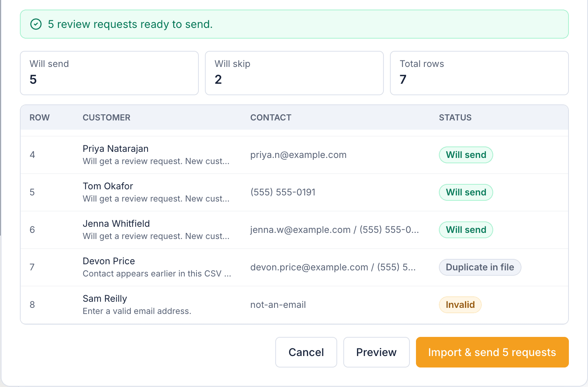Click the devon.price@example.com contact cell
588x387 pixels.
(333, 267)
